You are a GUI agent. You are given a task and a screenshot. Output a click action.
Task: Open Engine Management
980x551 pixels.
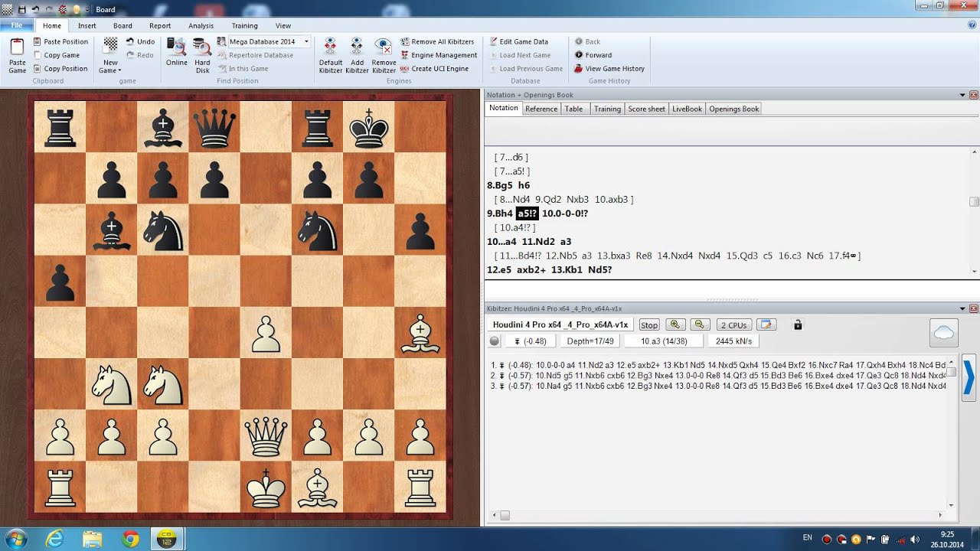[x=439, y=55]
